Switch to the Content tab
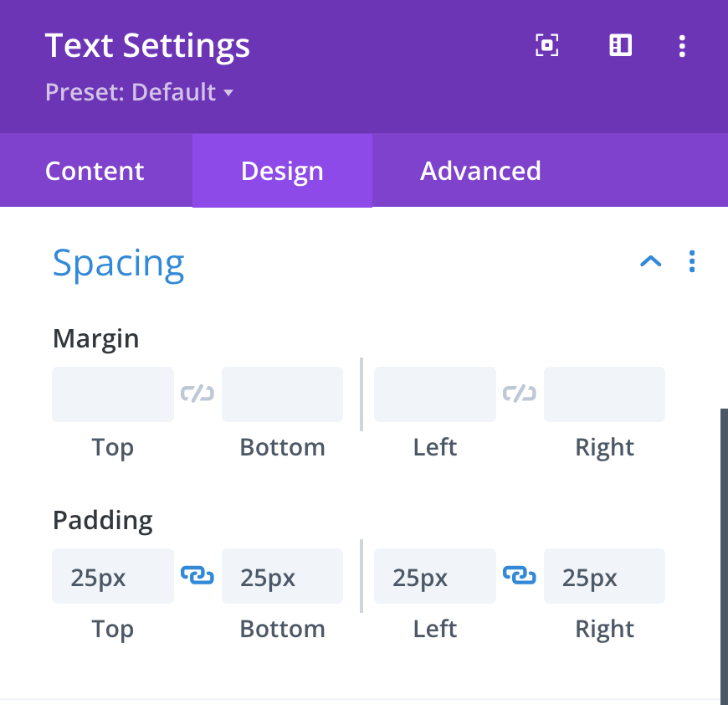This screenshot has height=705, width=728. (95, 171)
